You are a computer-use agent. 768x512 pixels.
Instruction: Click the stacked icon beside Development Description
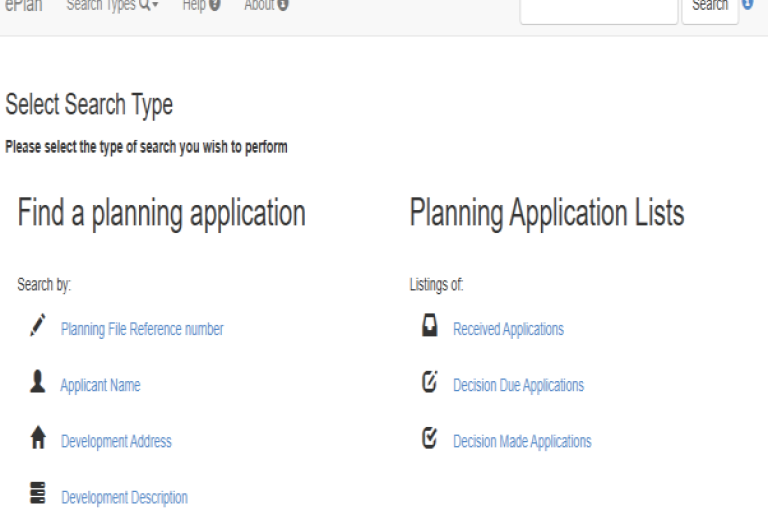click(x=38, y=496)
